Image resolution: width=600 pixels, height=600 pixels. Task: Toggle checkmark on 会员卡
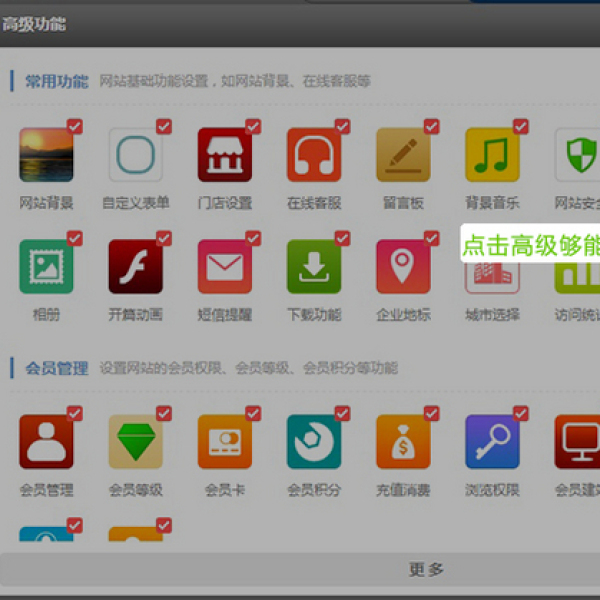(x=253, y=413)
